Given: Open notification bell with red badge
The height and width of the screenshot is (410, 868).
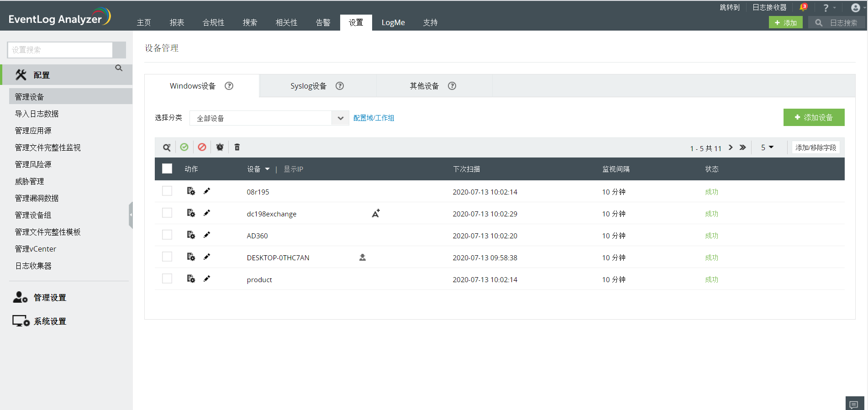Looking at the screenshot, I should (x=803, y=8).
